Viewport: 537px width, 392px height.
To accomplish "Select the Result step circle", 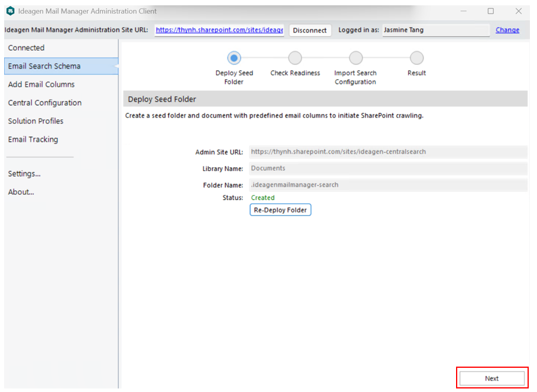I will [x=416, y=58].
